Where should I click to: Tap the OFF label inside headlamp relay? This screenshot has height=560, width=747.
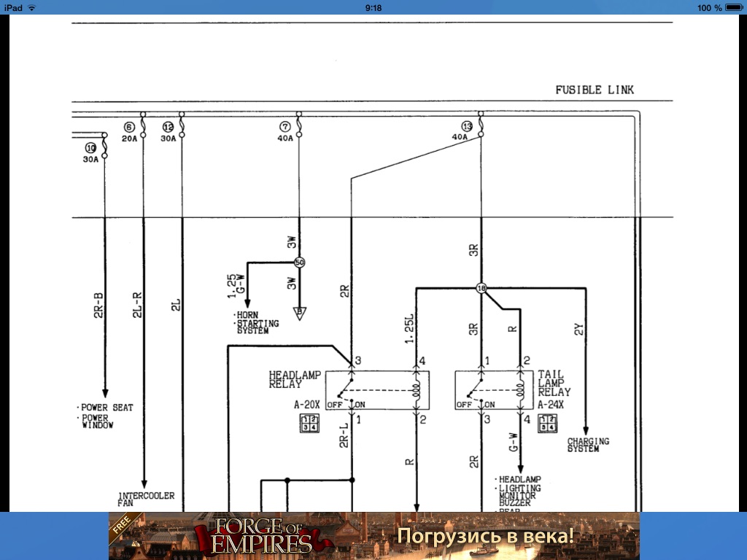tap(335, 405)
